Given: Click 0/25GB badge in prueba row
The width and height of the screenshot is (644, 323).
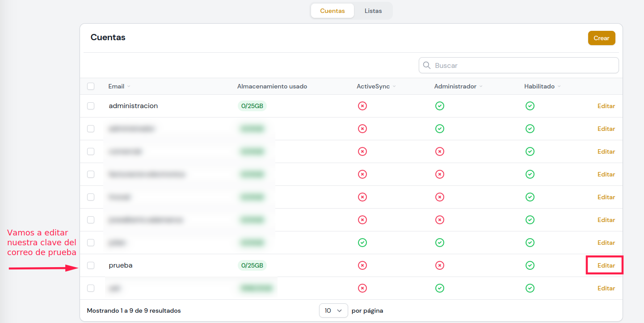Looking at the screenshot, I should (252, 265).
